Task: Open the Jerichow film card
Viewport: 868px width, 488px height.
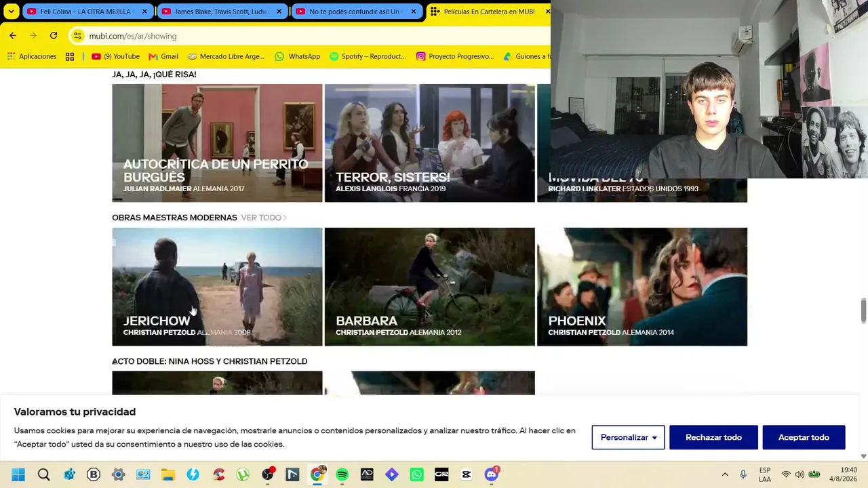Action: click(217, 287)
